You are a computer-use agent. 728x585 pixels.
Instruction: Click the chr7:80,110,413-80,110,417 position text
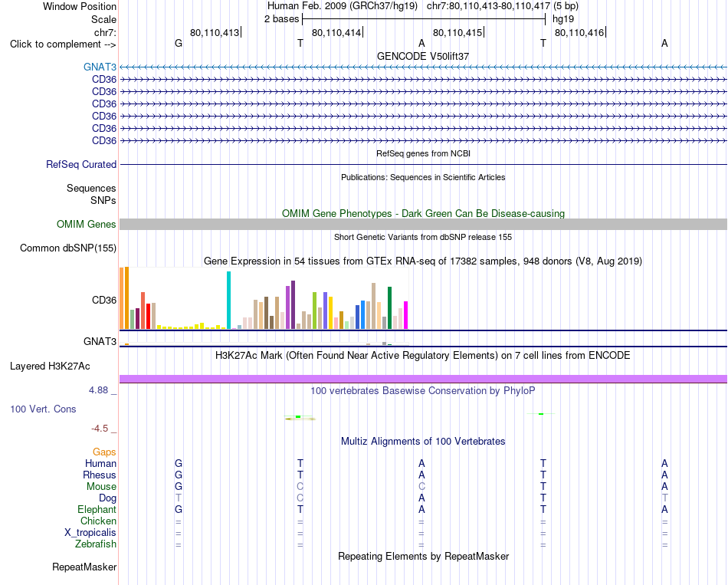(x=488, y=6)
